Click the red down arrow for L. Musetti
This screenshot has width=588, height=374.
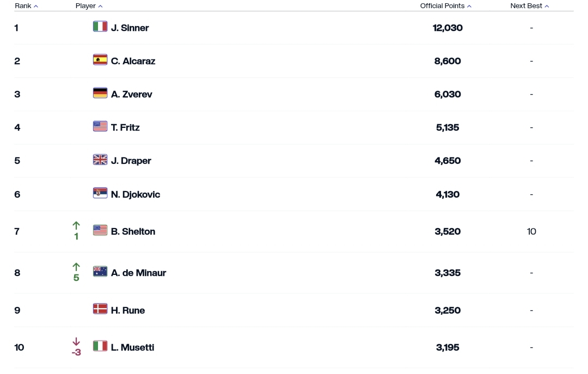[76, 342]
